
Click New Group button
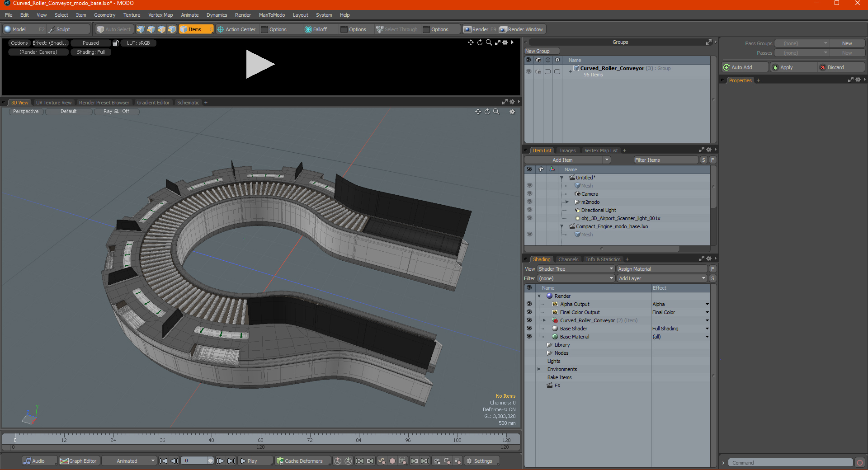(x=542, y=51)
